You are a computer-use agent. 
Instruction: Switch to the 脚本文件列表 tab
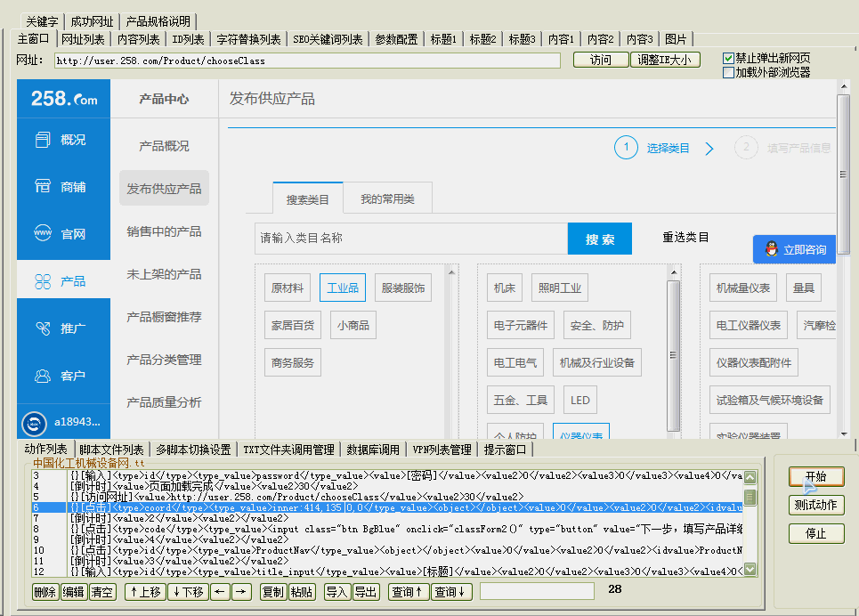point(111,450)
